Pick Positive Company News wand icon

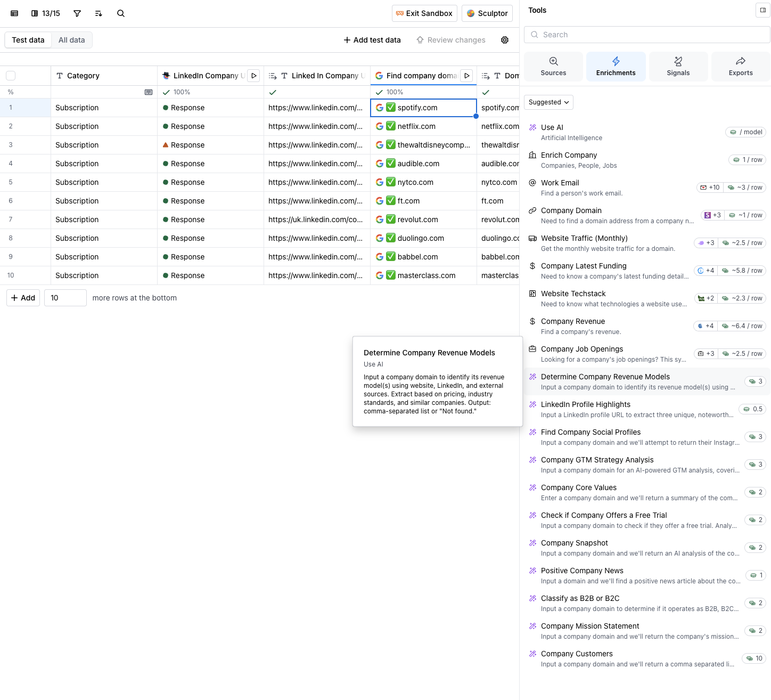[x=532, y=571]
